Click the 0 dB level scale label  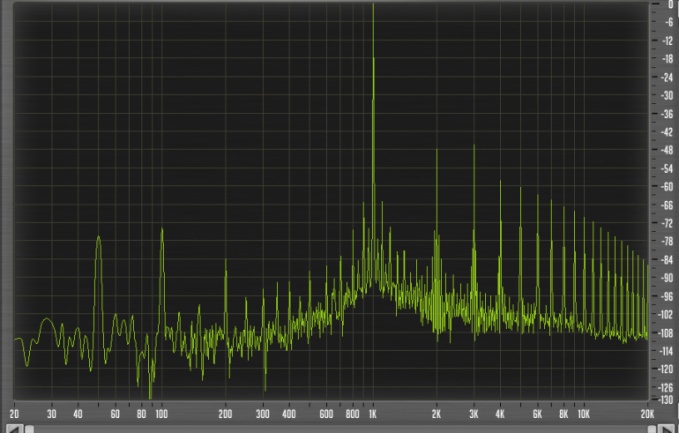(x=669, y=4)
